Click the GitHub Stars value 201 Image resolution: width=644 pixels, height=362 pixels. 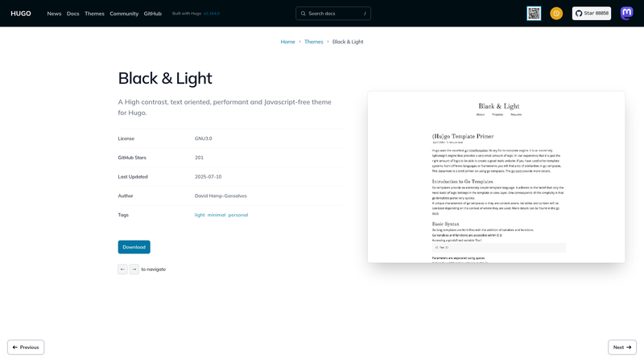199,158
